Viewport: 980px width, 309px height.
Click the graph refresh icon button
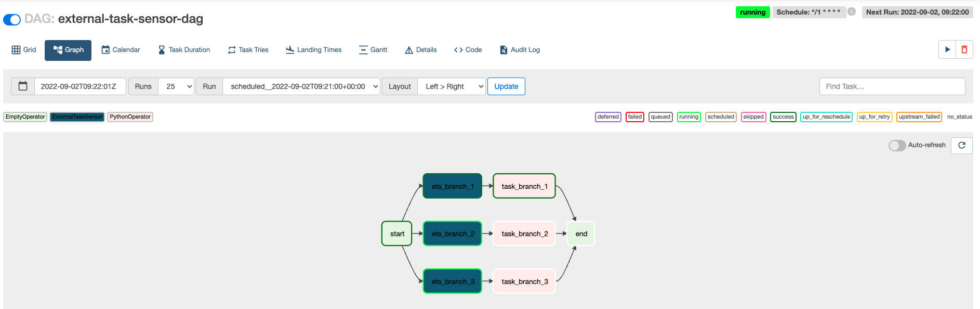pyautogui.click(x=962, y=145)
